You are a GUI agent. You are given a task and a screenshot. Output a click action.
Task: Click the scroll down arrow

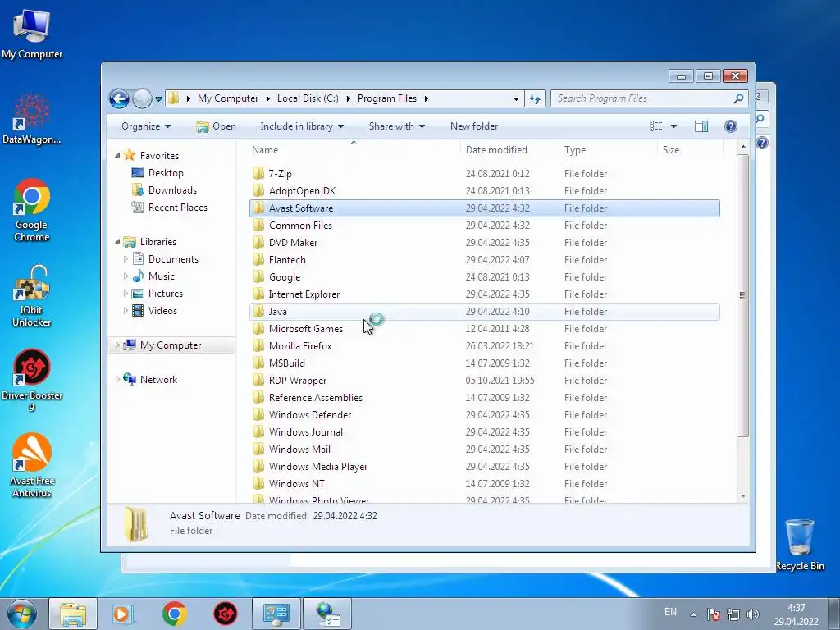[x=743, y=495]
